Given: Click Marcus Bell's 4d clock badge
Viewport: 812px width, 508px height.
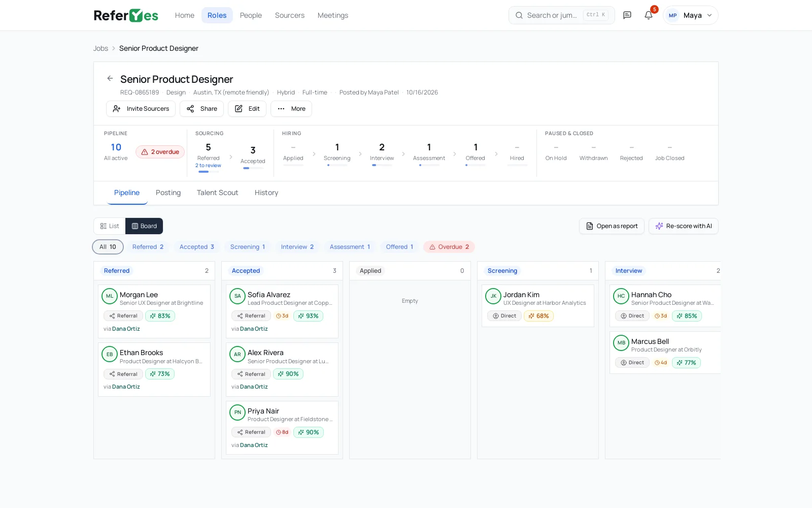Looking at the screenshot, I should 661,363.
